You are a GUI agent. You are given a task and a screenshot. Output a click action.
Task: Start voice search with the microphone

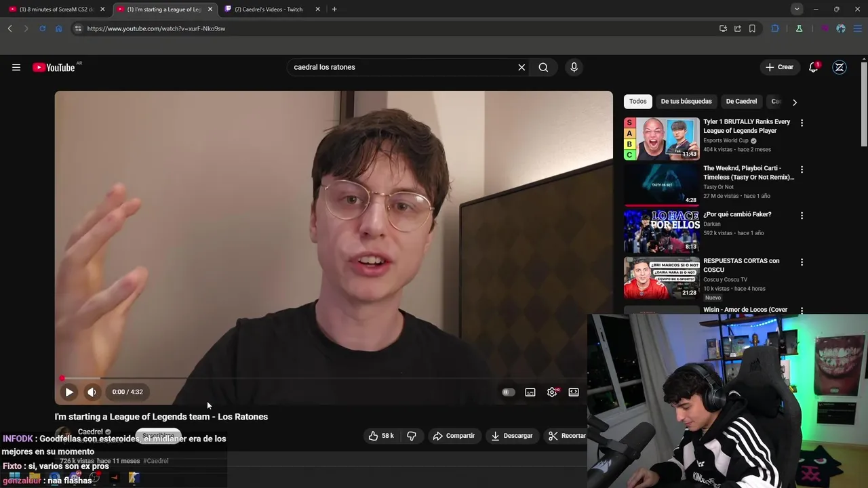(x=574, y=67)
